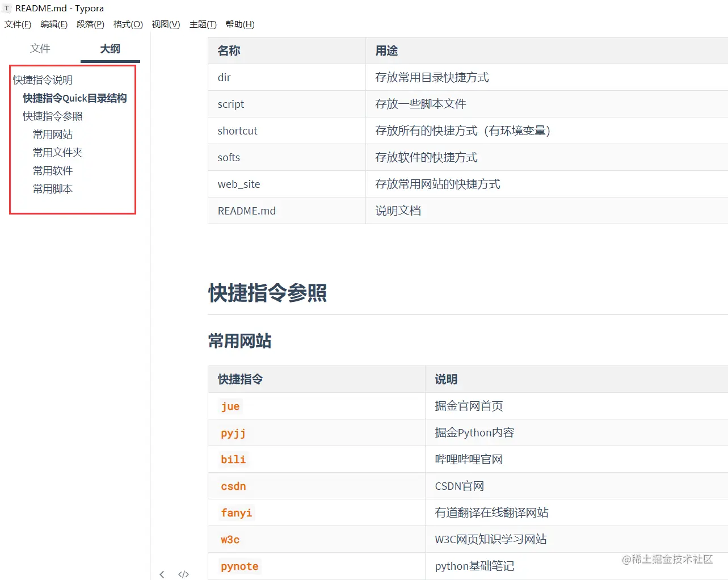The width and height of the screenshot is (728, 580).
Task: Select 常用网站 in the outline panel
Action: (x=52, y=134)
